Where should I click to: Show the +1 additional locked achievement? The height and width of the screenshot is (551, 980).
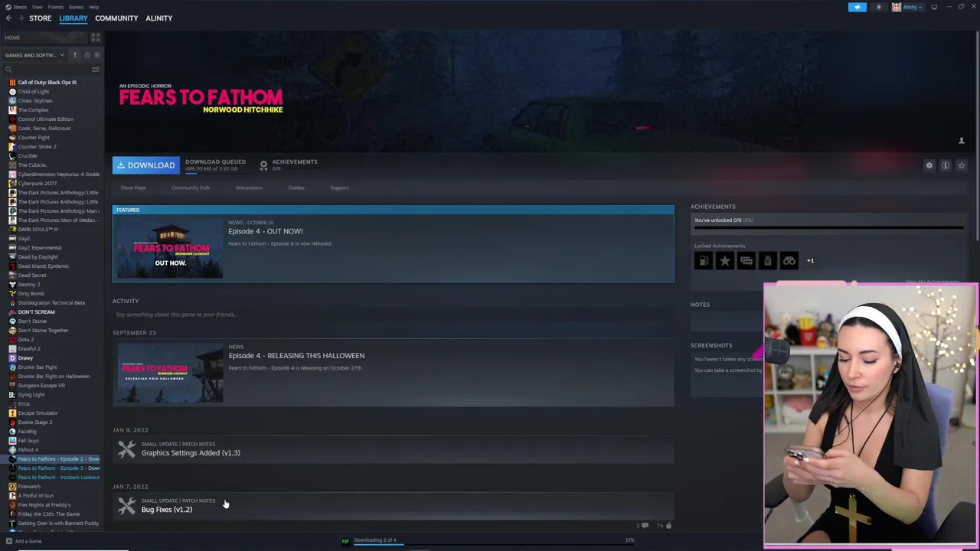(810, 261)
